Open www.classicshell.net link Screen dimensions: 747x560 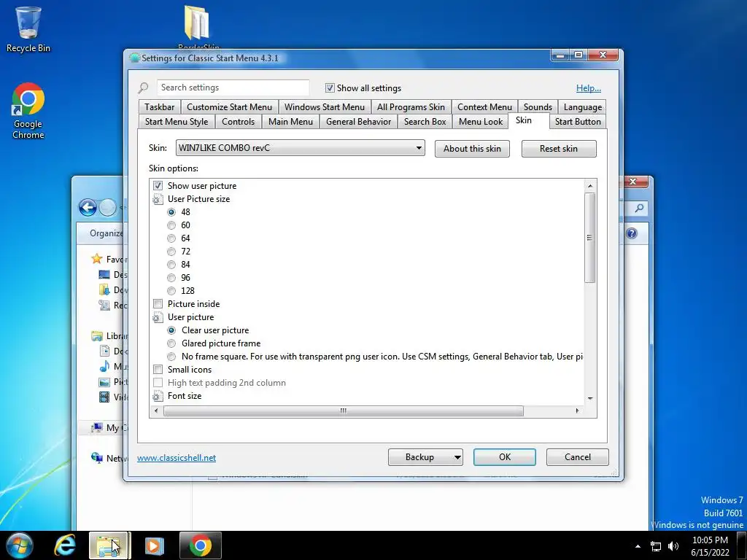177,458
